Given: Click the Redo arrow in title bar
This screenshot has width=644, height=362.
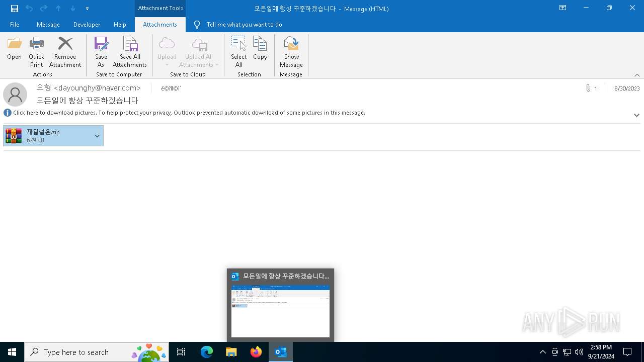Looking at the screenshot, I should click(44, 8).
